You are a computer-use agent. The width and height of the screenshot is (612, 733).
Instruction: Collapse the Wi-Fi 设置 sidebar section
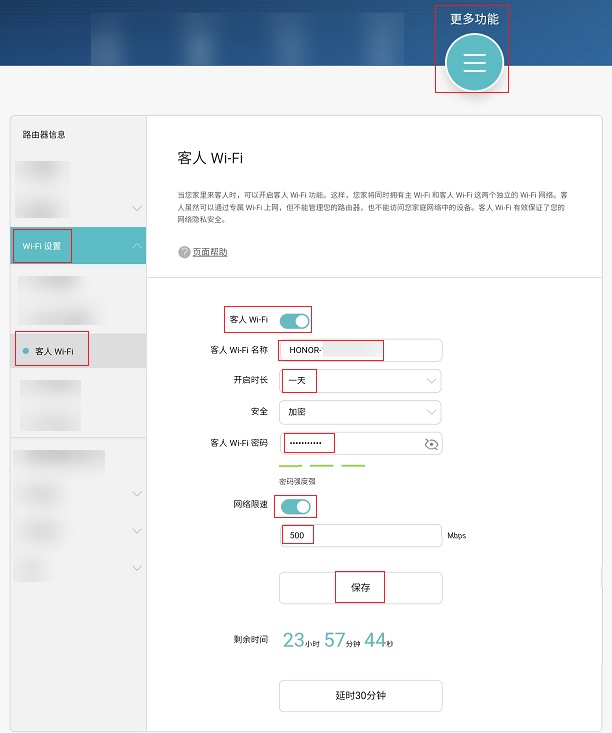(x=137, y=246)
